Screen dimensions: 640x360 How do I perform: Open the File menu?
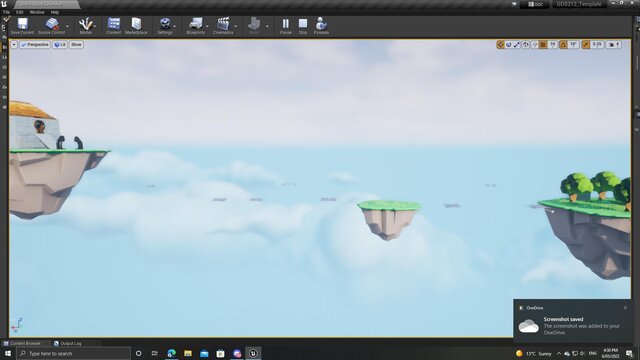(7, 12)
